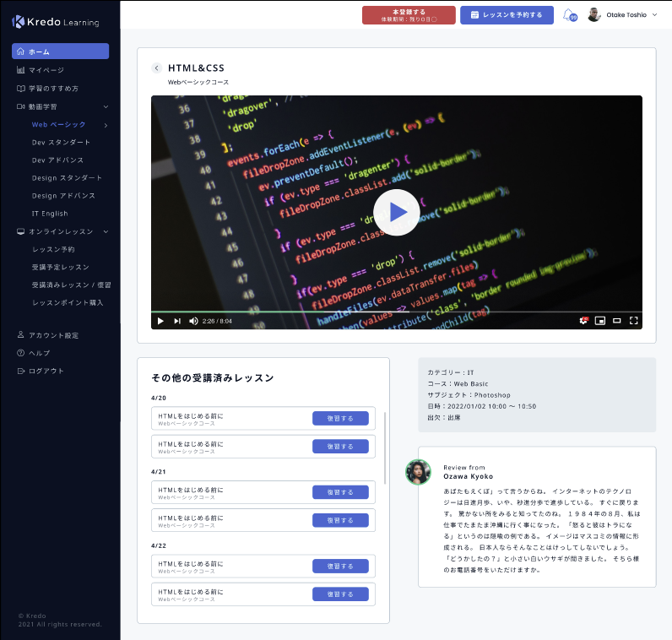672x640 pixels.
Task: Enable miniplayer mode
Action: [x=600, y=321]
